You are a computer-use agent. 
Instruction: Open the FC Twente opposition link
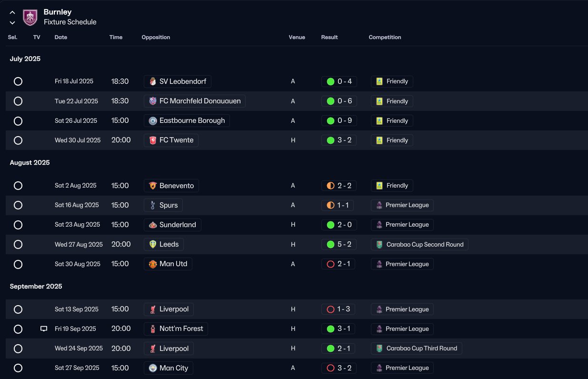[x=171, y=140]
